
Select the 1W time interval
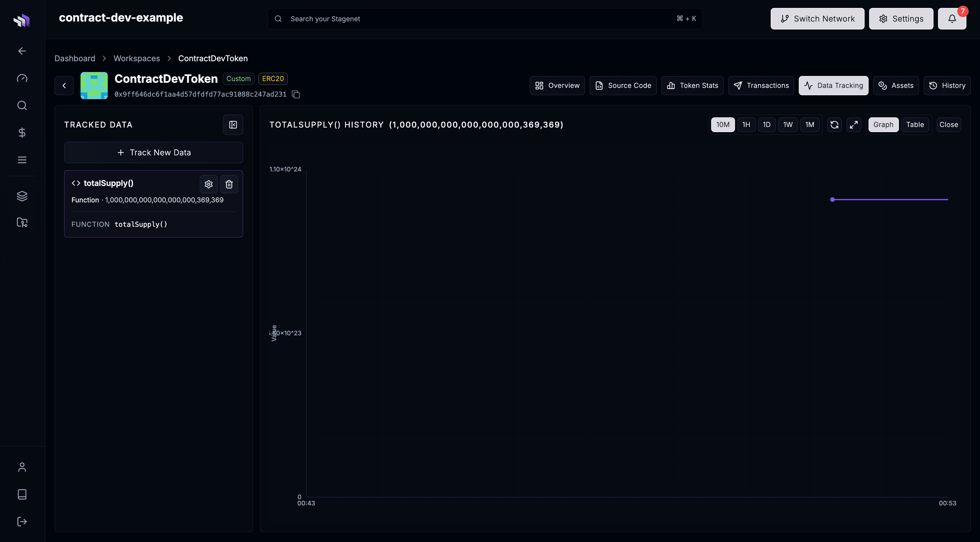pyautogui.click(x=788, y=124)
